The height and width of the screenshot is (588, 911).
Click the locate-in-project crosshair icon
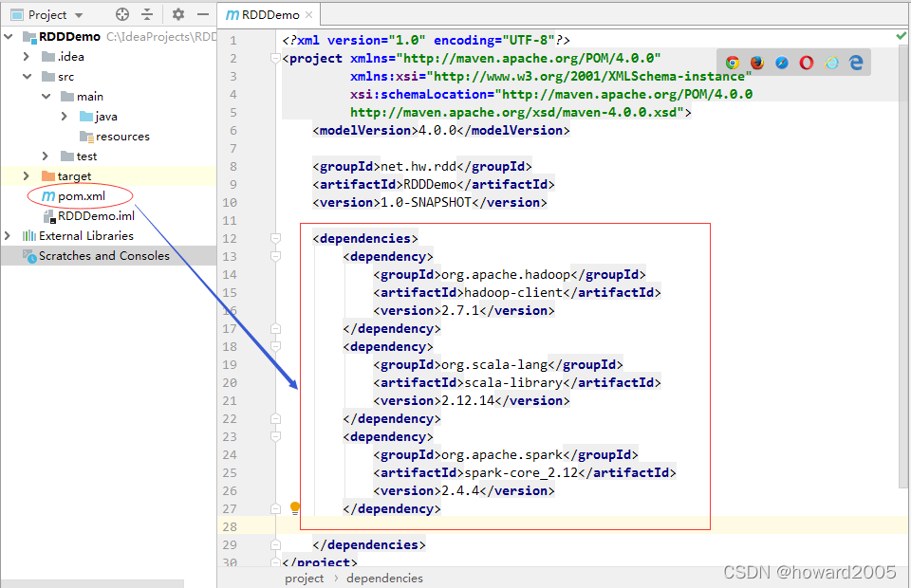tap(122, 14)
